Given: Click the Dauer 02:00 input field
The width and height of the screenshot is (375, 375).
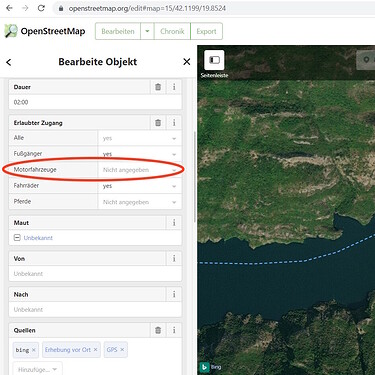Looking at the screenshot, I should 95,102.
